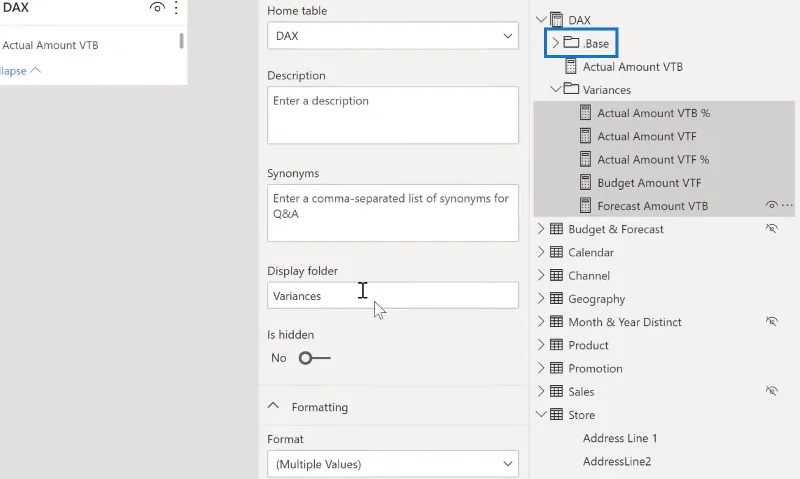Screen dimensions: 800x479
Task: Expand the Product table
Action: (541, 345)
